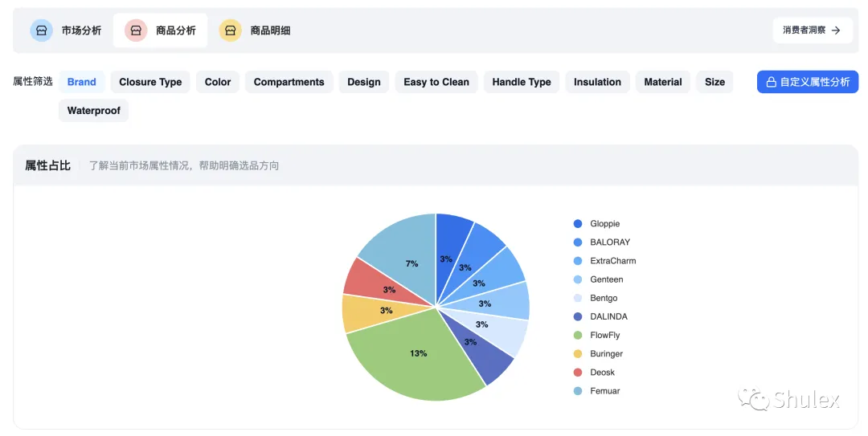Click the Genteen legend color dot
The image size is (868, 436).
pyautogui.click(x=578, y=279)
